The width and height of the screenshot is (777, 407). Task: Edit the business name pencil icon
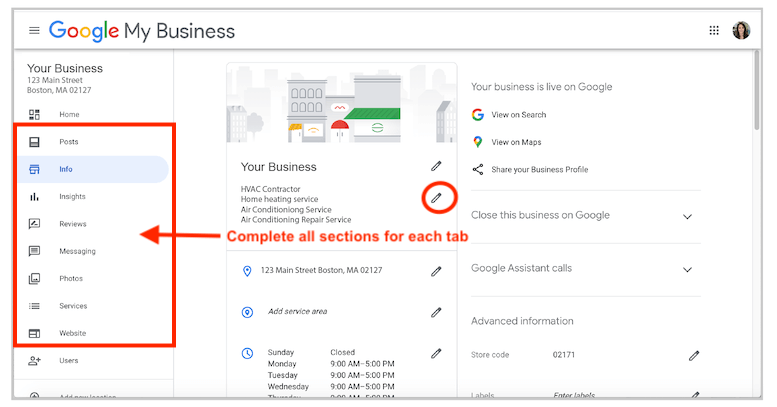(x=436, y=166)
